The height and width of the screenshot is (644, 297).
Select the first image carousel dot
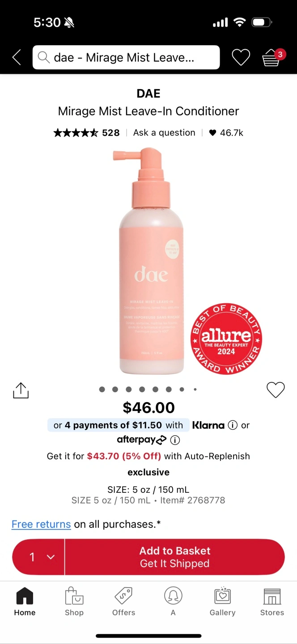tap(102, 390)
